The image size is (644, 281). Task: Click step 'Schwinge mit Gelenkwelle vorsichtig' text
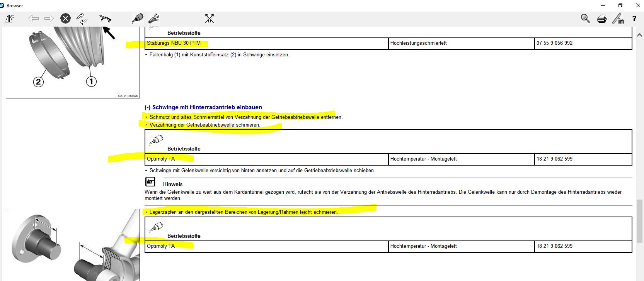(x=262, y=171)
